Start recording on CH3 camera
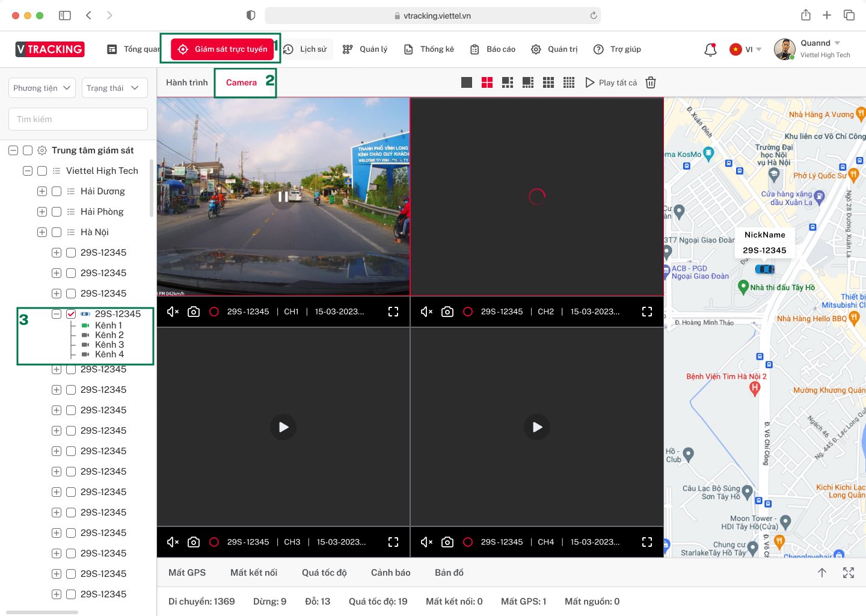This screenshot has width=866, height=616. [x=214, y=542]
